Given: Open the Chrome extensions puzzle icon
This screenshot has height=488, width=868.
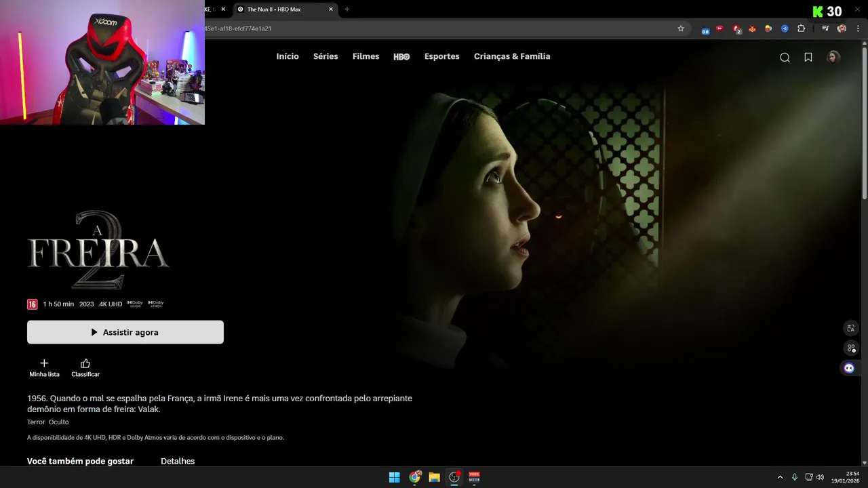Looking at the screenshot, I should click(x=802, y=28).
